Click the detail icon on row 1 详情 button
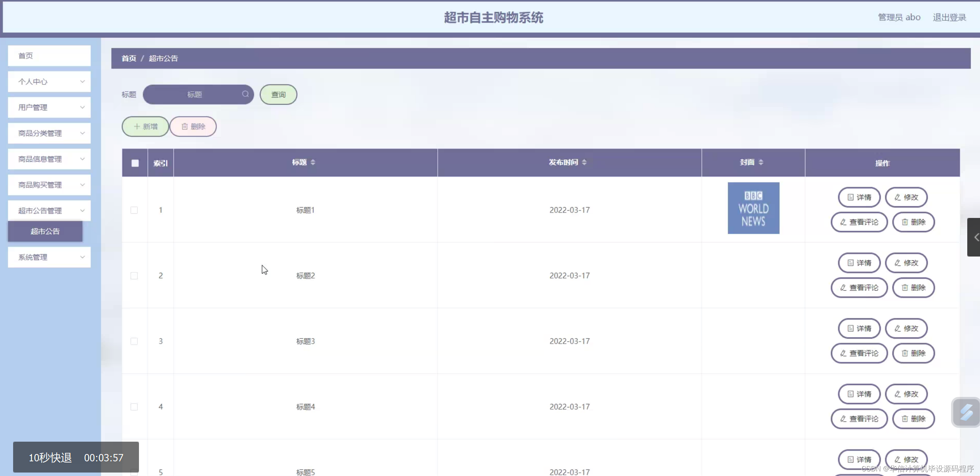The width and height of the screenshot is (980, 476). click(851, 197)
